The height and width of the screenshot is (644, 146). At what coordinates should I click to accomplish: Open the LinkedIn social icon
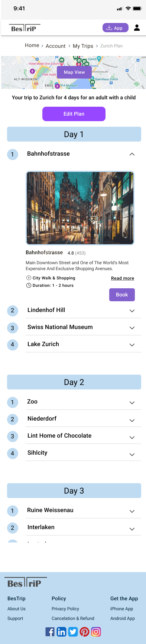[61, 632]
